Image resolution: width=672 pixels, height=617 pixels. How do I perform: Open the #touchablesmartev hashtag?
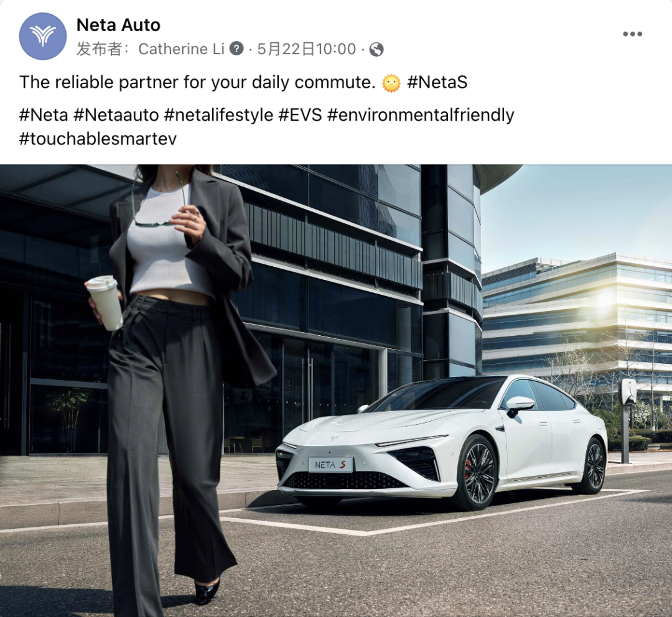coord(98,139)
